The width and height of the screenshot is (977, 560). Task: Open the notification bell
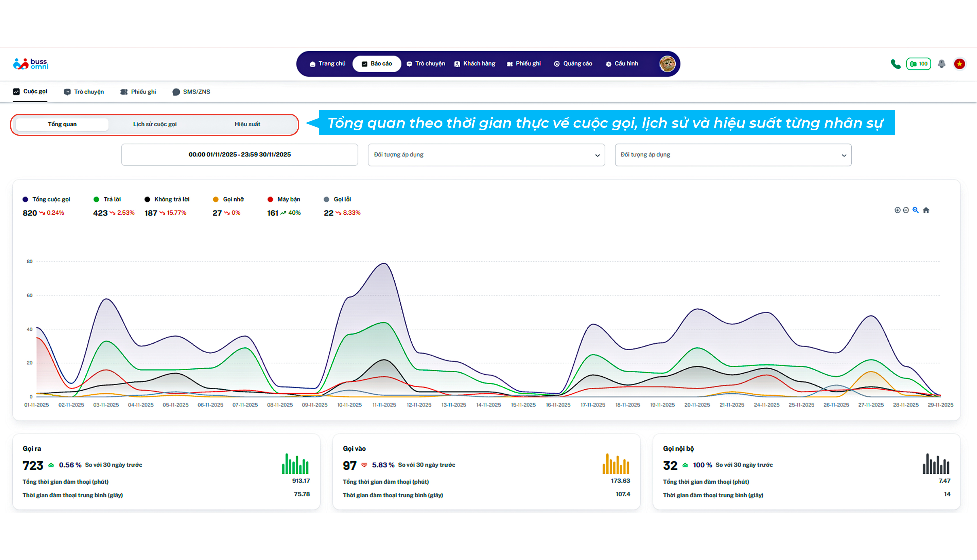[941, 64]
